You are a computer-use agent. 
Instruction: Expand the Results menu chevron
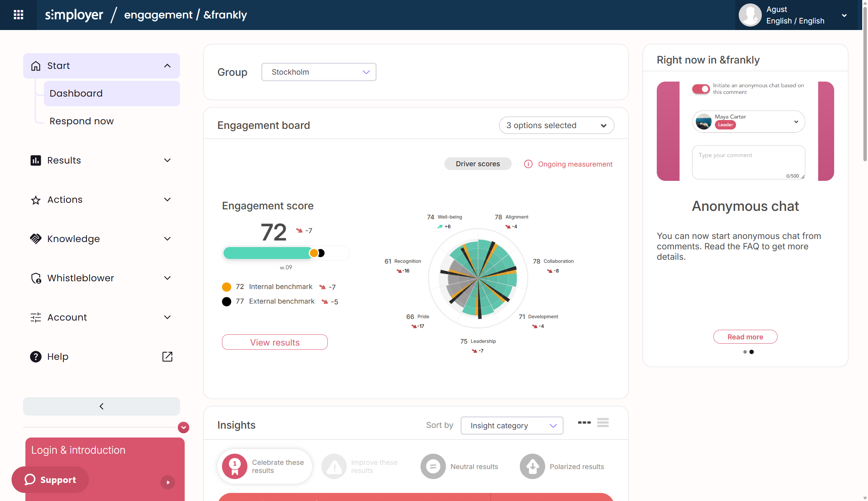(x=167, y=160)
